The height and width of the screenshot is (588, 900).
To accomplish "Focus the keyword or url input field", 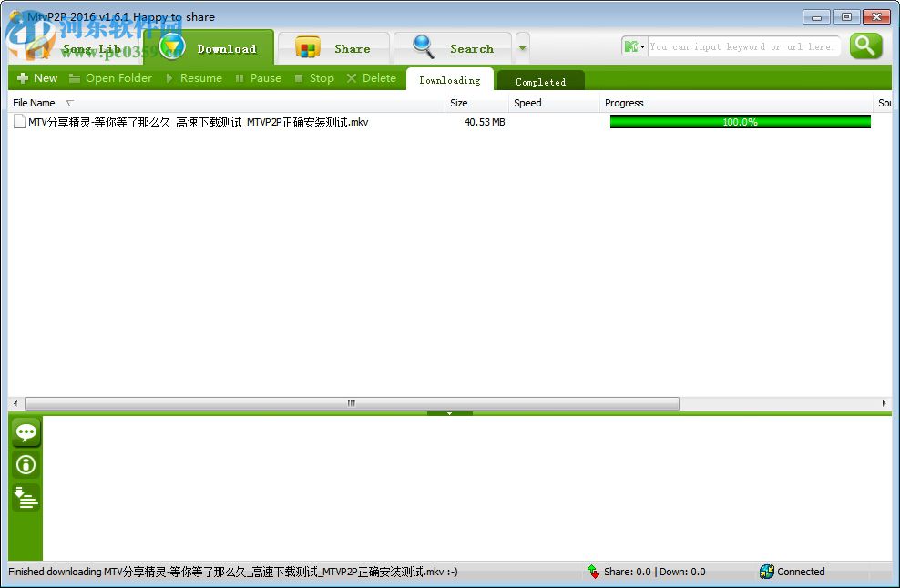I will tap(744, 46).
